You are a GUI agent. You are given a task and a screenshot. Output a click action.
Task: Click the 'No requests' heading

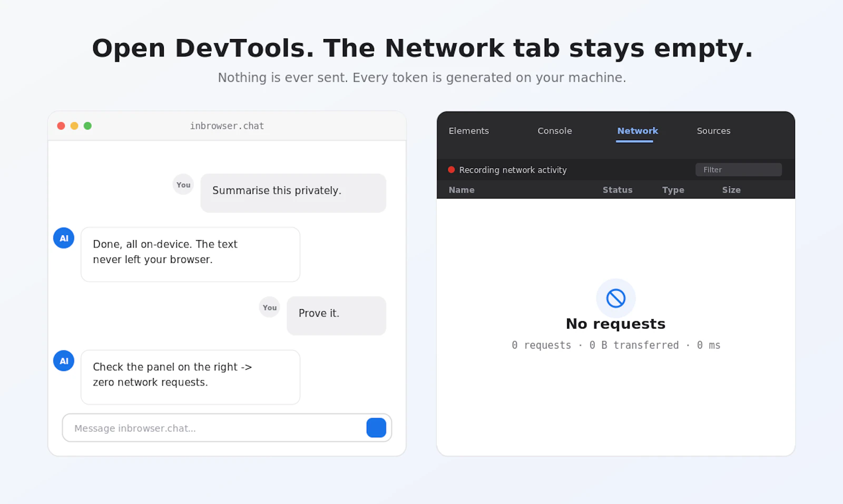(x=616, y=323)
